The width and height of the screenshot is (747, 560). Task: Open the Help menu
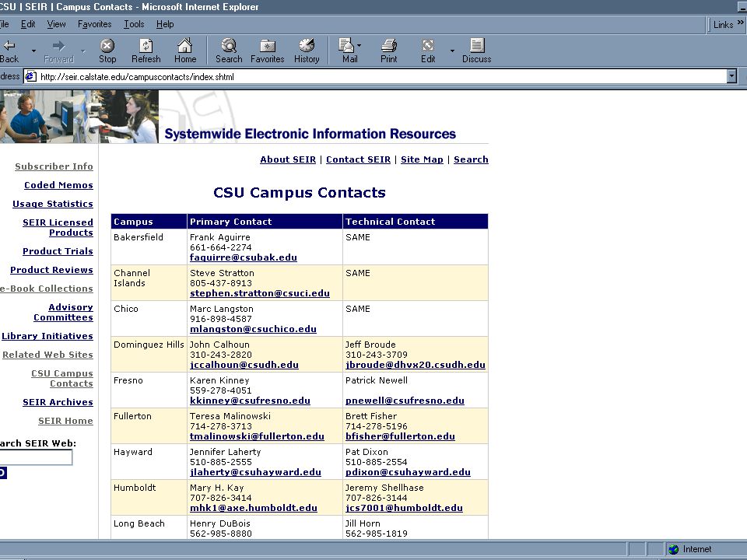pyautogui.click(x=165, y=24)
